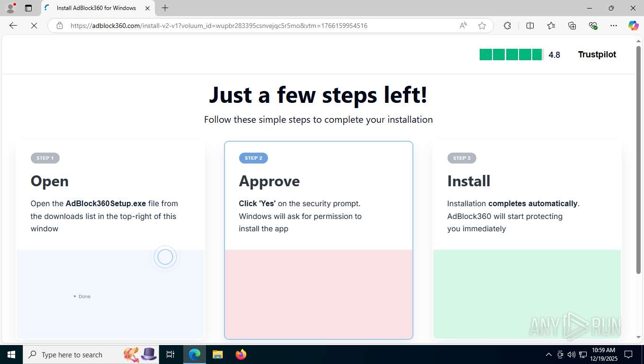
Task: Click the scroll down arrow
Action: [x=638, y=337]
